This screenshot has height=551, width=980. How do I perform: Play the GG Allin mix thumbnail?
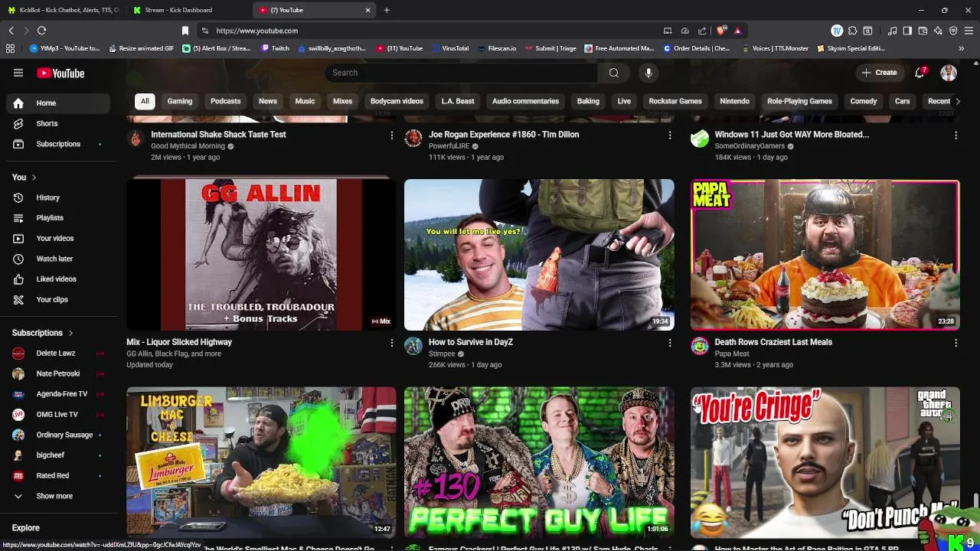261,255
